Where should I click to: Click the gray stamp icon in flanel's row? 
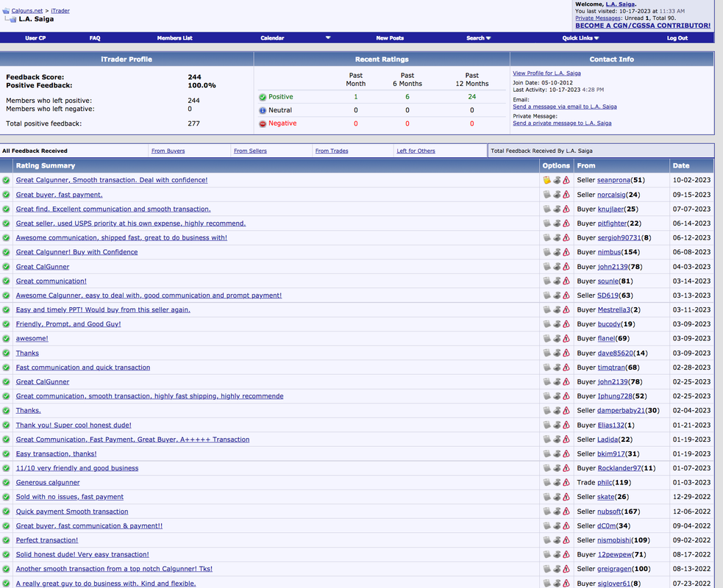tap(557, 338)
